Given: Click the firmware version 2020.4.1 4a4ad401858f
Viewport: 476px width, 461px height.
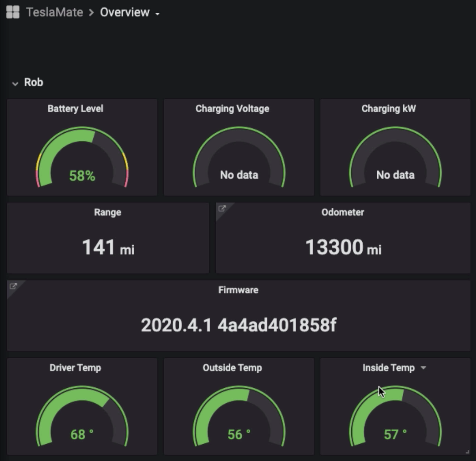Looking at the screenshot, I should tap(238, 325).
